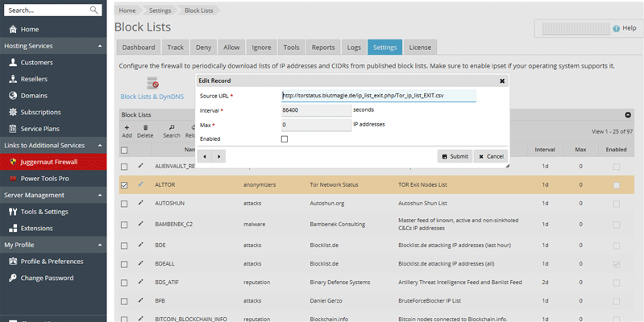
Task: Click the Delete toolbar icon
Action: (145, 130)
